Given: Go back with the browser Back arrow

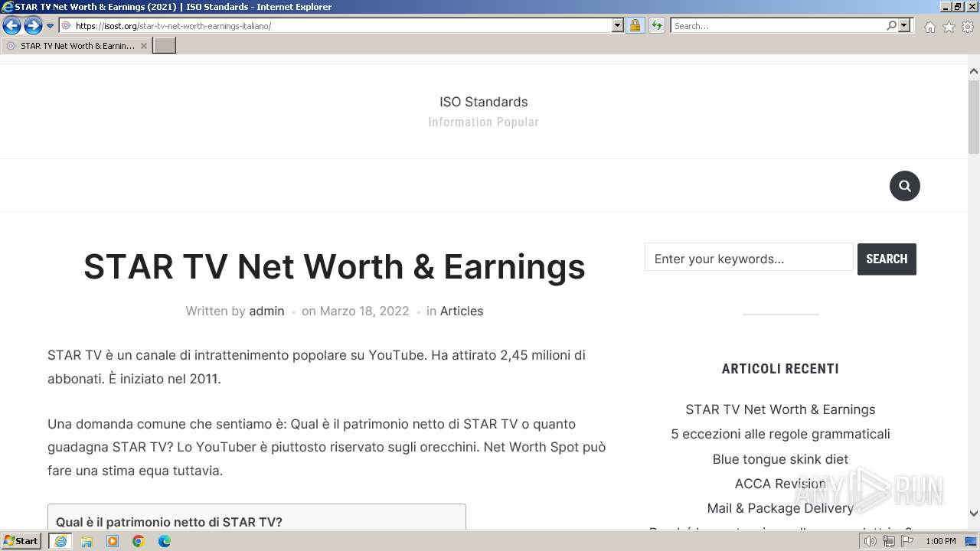Looking at the screenshot, I should [11, 26].
